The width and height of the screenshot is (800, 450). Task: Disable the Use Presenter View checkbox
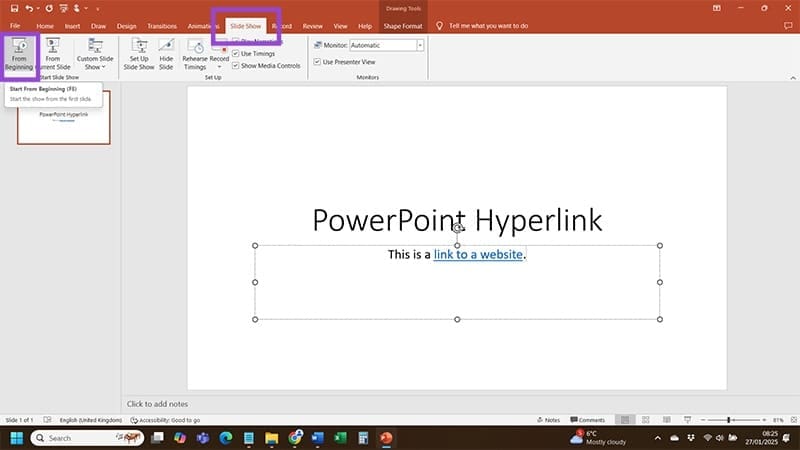[317, 62]
